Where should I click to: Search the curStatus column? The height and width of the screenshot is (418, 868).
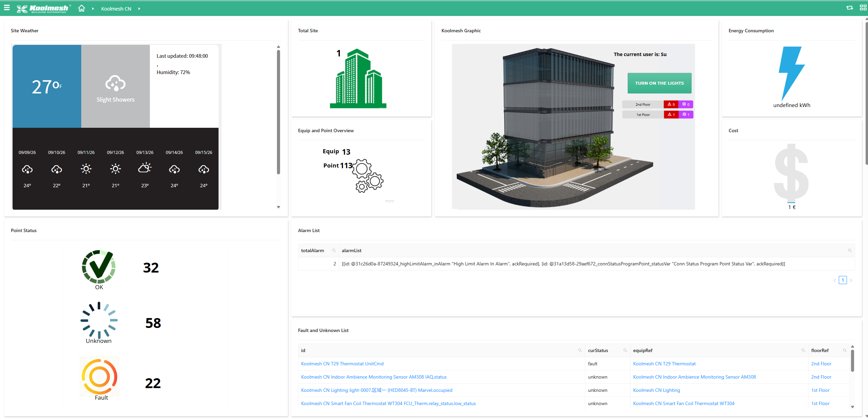click(625, 350)
